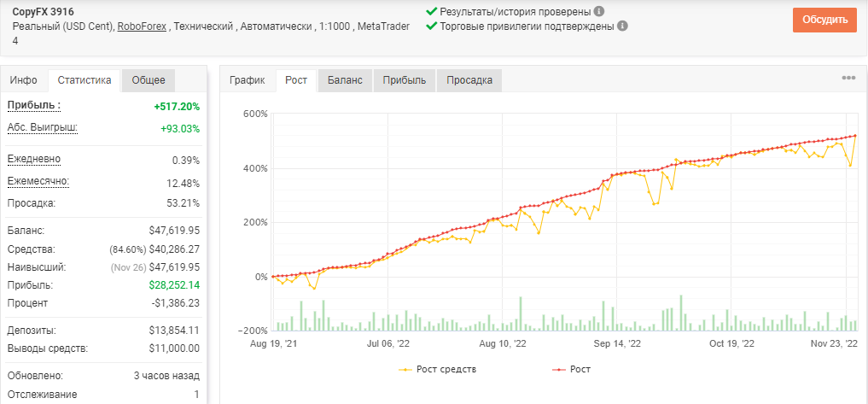868x404 pixels.
Task: Click info icon beside Торговые привилегии подтверждены
Action: tap(622, 26)
